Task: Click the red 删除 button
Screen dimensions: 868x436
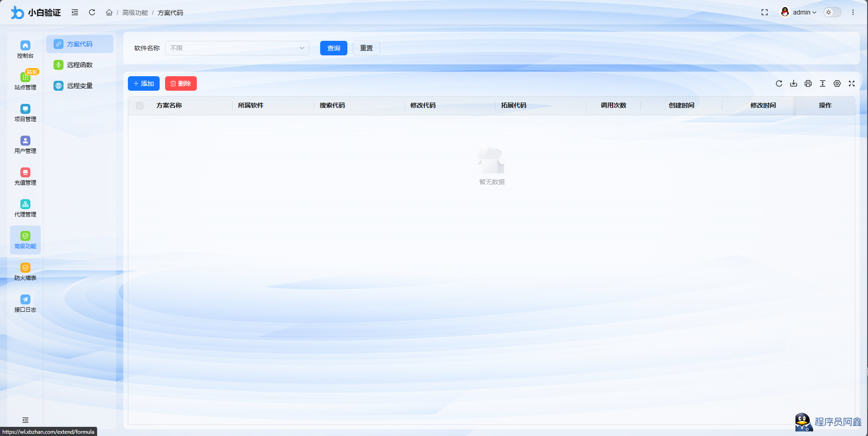Action: [x=180, y=83]
